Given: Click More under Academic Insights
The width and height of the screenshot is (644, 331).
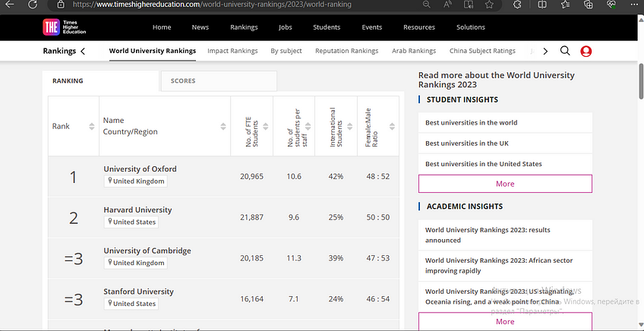Looking at the screenshot, I should (x=505, y=321).
